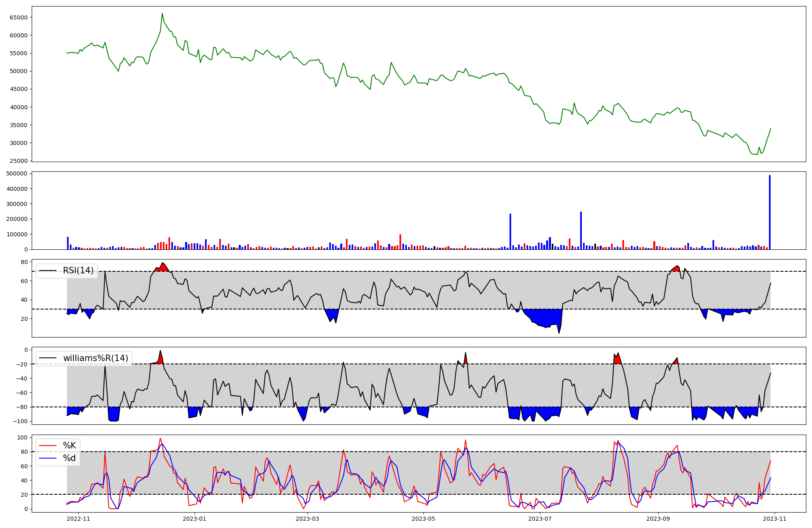This screenshot has height=528, width=812.
Task: Select the %K legend text
Action: 69,446
